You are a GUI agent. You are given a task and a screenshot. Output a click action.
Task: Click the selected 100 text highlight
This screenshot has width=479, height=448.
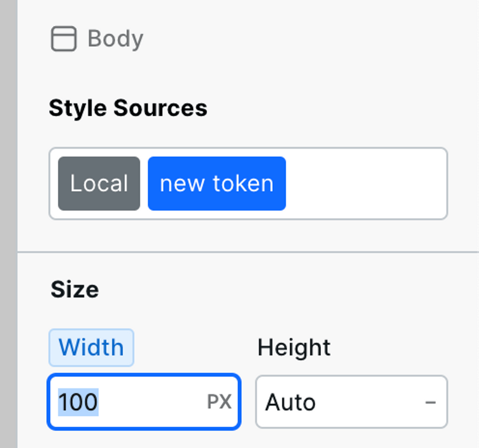point(78,402)
